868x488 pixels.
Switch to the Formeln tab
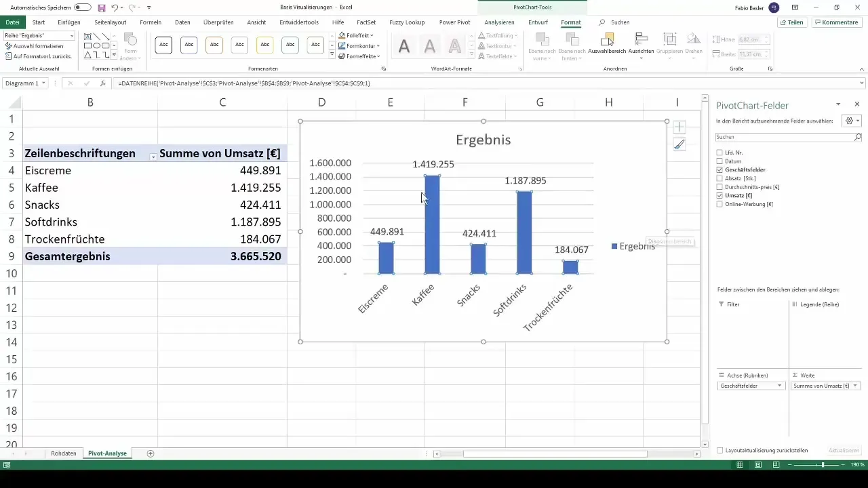point(151,22)
